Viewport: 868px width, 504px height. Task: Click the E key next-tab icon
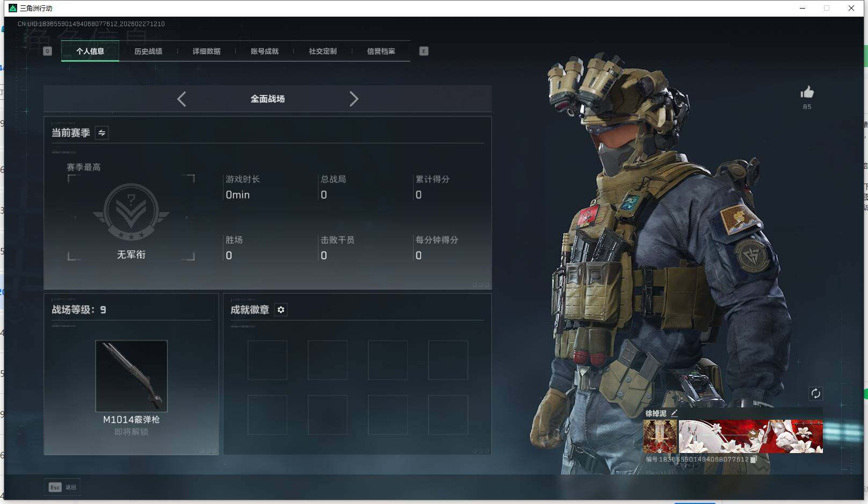(424, 51)
